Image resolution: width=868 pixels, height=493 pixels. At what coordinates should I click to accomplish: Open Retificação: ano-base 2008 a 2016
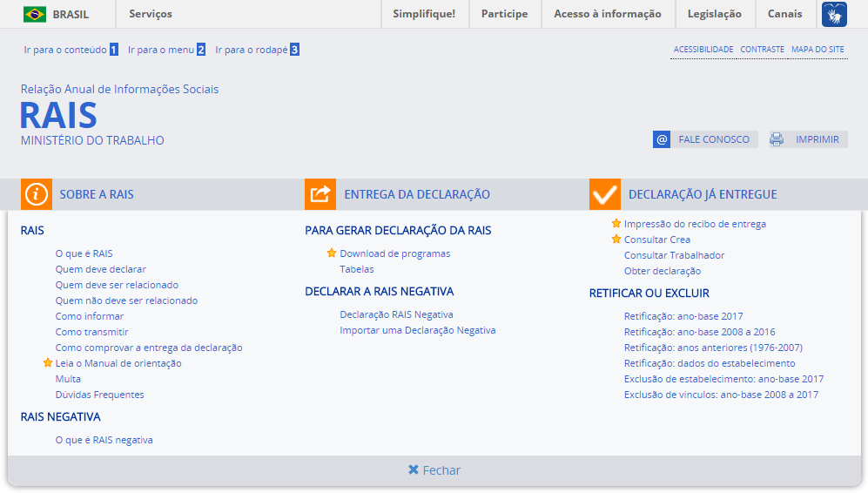click(700, 332)
